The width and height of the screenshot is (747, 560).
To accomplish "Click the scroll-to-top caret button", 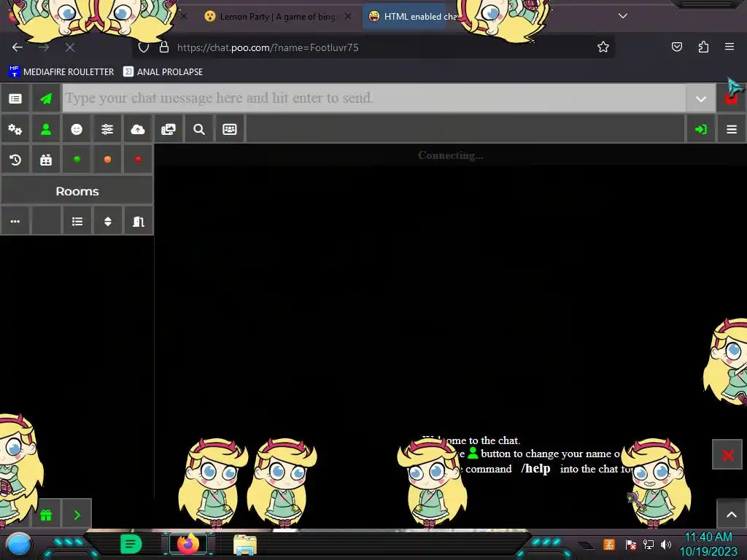I will [x=732, y=514].
